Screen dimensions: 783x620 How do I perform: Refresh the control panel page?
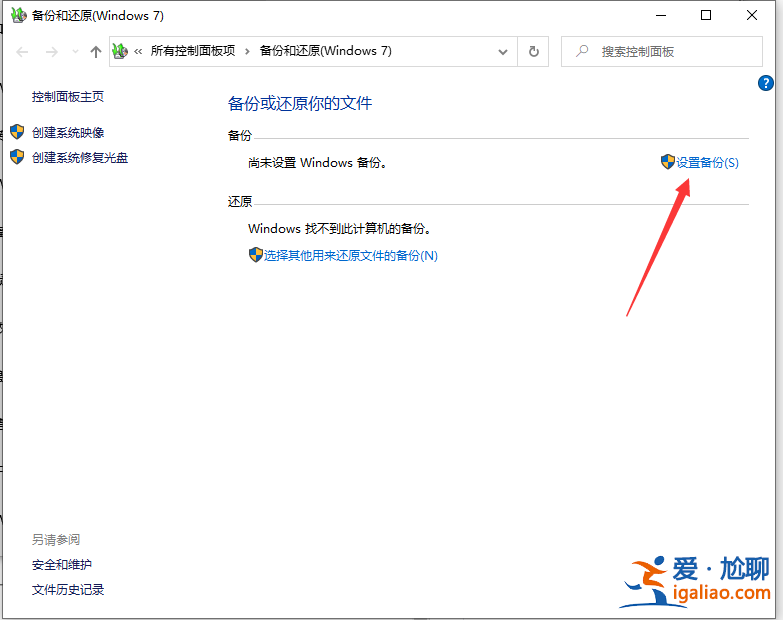pos(533,51)
